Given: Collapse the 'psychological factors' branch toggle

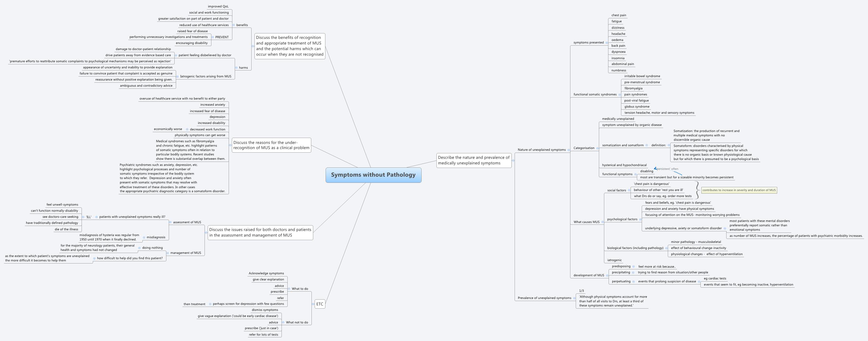Looking at the screenshot, I should [x=640, y=220].
